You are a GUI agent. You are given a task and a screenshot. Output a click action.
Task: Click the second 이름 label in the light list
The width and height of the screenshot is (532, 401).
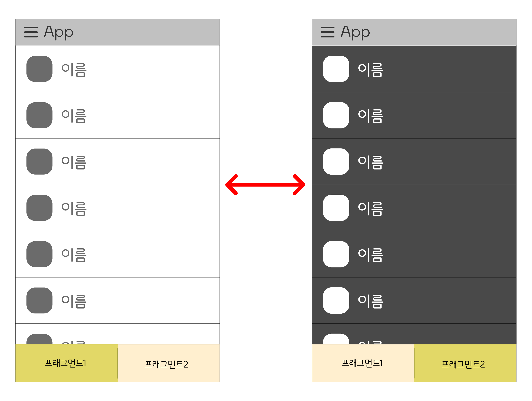[74, 116]
